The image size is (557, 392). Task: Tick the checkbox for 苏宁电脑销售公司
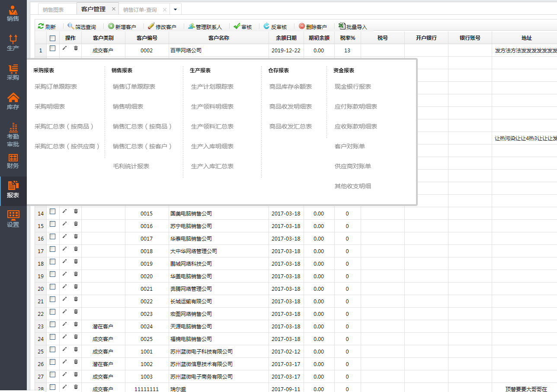pos(53,224)
